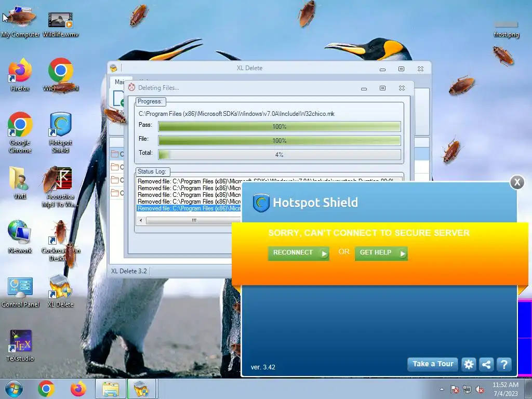
Task: Open Windows Explorer taskbar button
Action: click(x=111, y=389)
